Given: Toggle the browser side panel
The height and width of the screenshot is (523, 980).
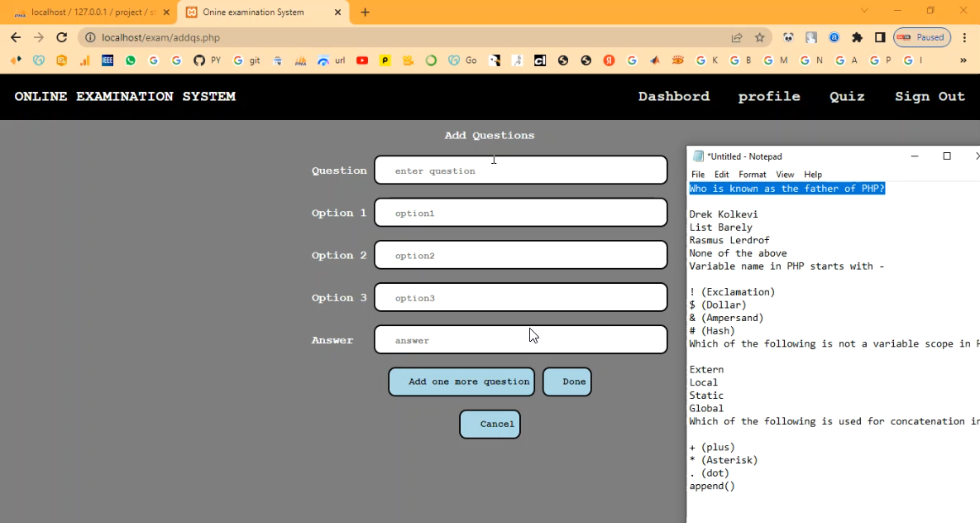Looking at the screenshot, I should (x=879, y=37).
